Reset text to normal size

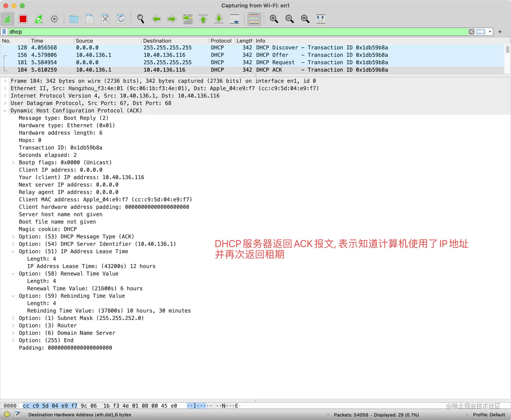click(305, 19)
